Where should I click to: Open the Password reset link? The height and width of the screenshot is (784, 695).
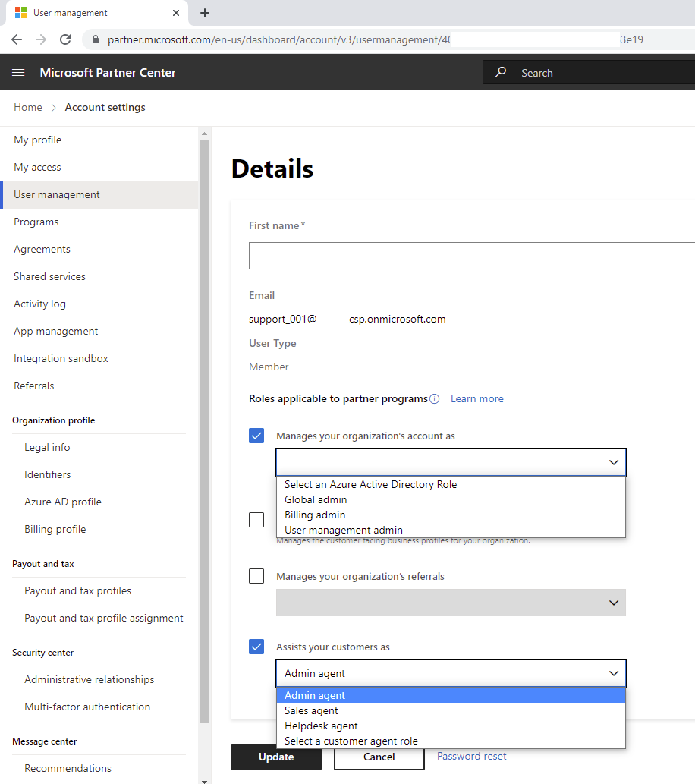click(x=471, y=757)
